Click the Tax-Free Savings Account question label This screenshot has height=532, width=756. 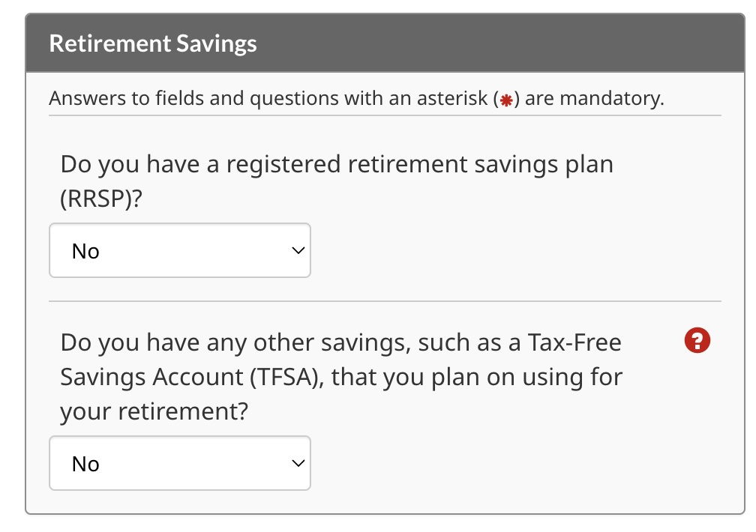(341, 377)
